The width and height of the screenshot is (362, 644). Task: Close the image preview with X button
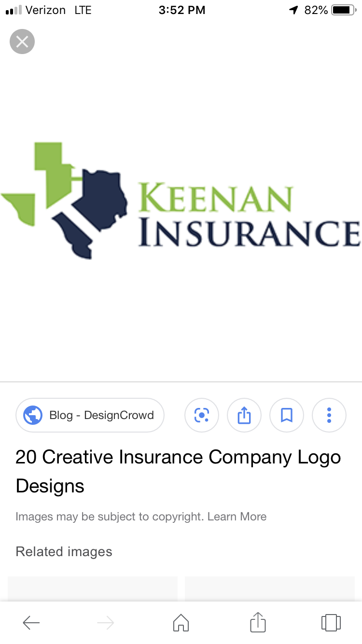coord(22,42)
